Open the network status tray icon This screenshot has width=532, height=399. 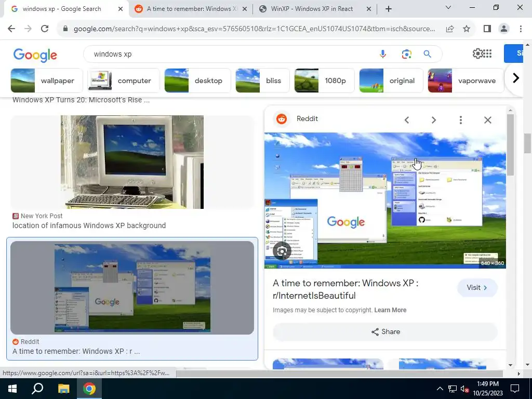(x=453, y=389)
